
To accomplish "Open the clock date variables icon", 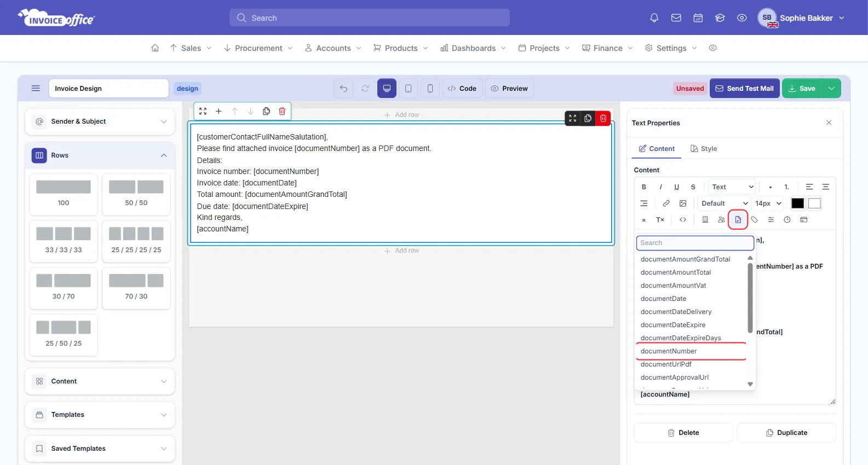I will coord(787,220).
